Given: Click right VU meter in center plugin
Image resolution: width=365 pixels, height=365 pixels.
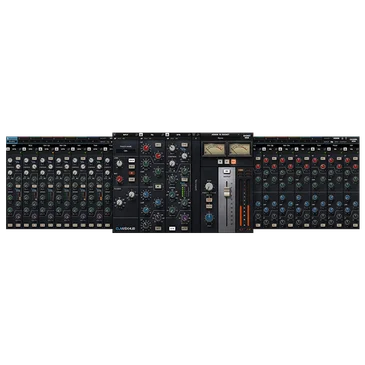Looking at the screenshot, I should (x=240, y=149).
